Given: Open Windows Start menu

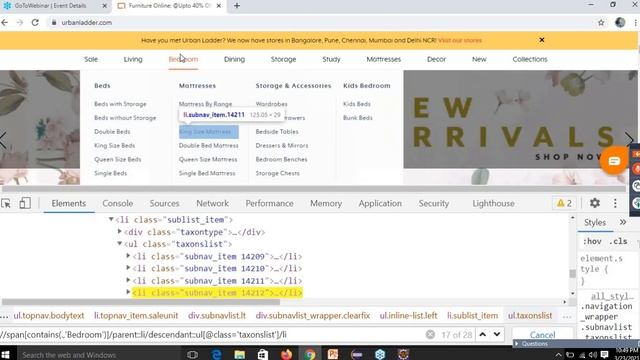Looking at the screenshot, I should coord(5,355).
